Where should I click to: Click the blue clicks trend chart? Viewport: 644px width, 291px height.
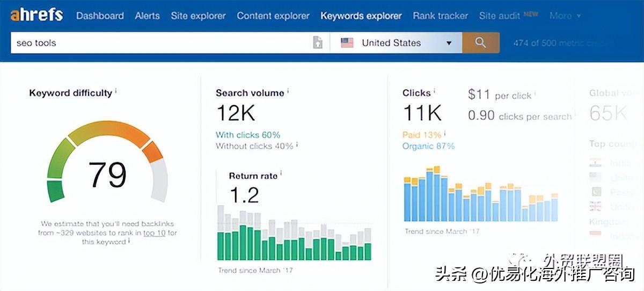pyautogui.click(x=480, y=194)
